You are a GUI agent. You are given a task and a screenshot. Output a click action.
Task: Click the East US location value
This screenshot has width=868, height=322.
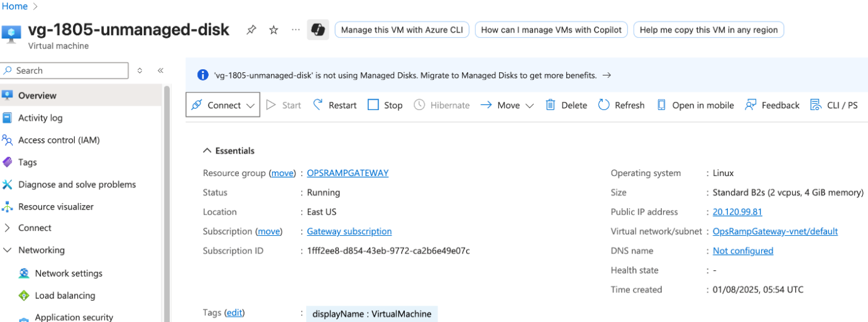[322, 212]
